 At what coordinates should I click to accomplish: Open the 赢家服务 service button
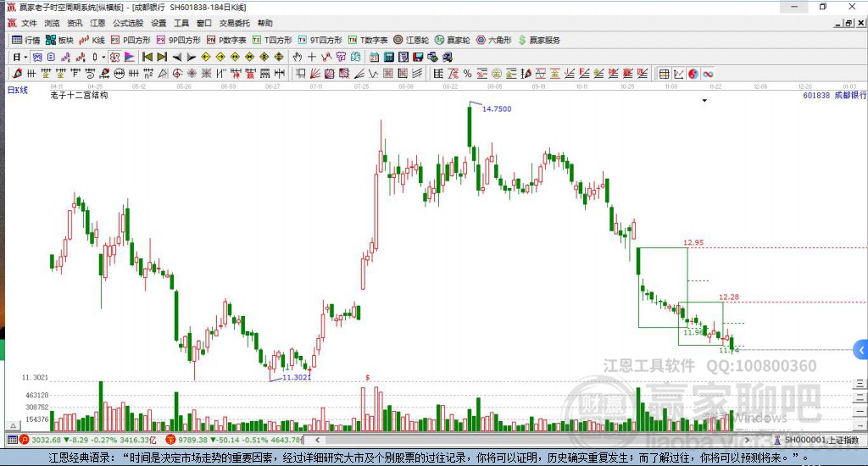pyautogui.click(x=539, y=40)
